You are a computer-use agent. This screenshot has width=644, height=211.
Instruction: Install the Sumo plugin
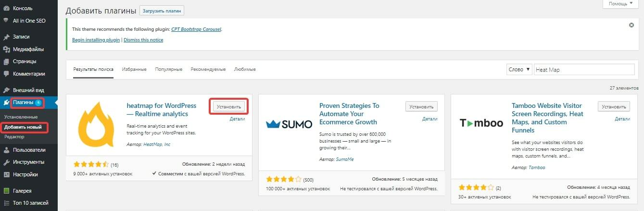pyautogui.click(x=421, y=106)
